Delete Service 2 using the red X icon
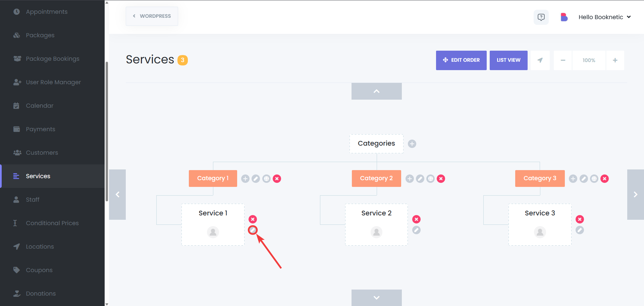The height and width of the screenshot is (306, 644). 416,219
